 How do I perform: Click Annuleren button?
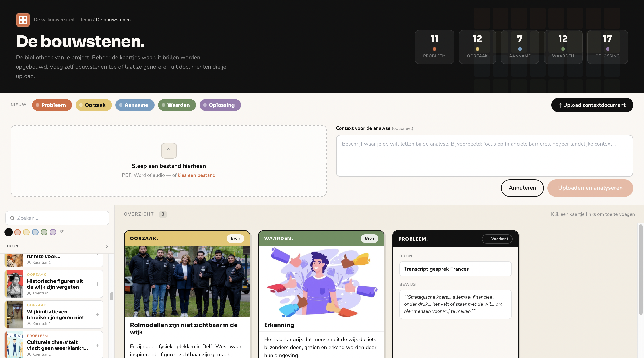coord(522,188)
